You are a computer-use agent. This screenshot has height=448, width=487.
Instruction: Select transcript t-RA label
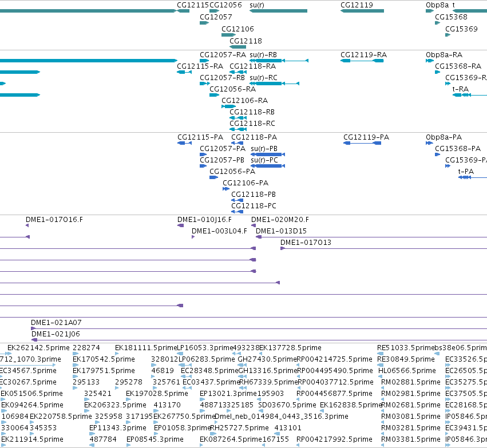[461, 89]
